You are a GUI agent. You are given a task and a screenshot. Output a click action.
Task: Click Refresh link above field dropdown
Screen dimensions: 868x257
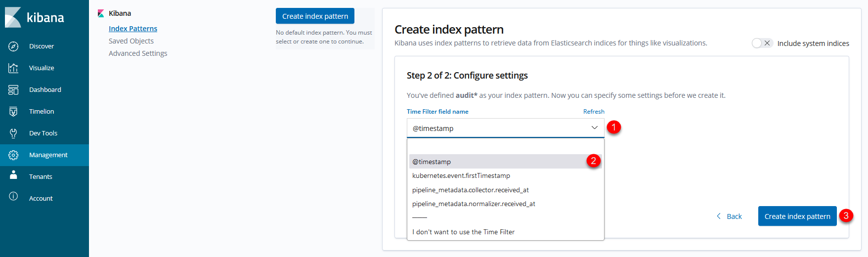[594, 112]
